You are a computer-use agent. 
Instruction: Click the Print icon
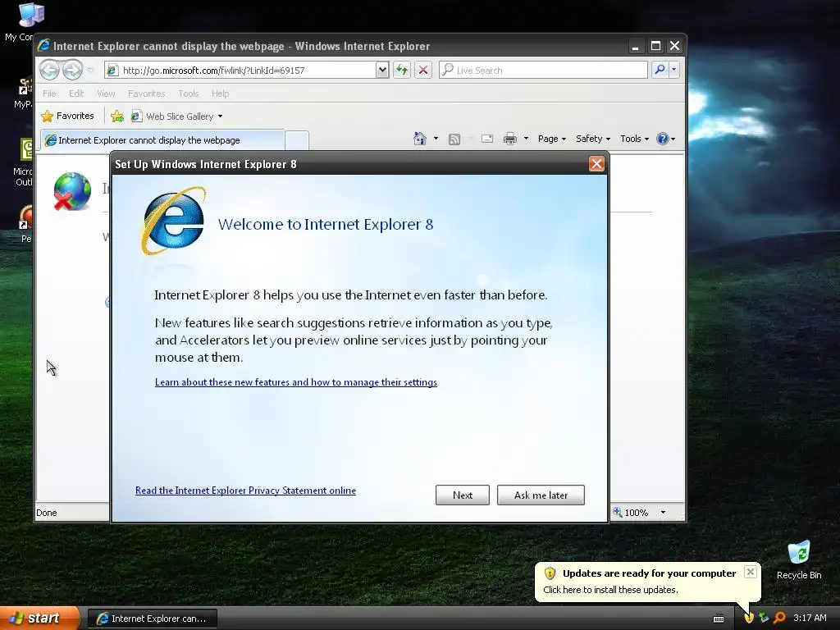point(510,139)
